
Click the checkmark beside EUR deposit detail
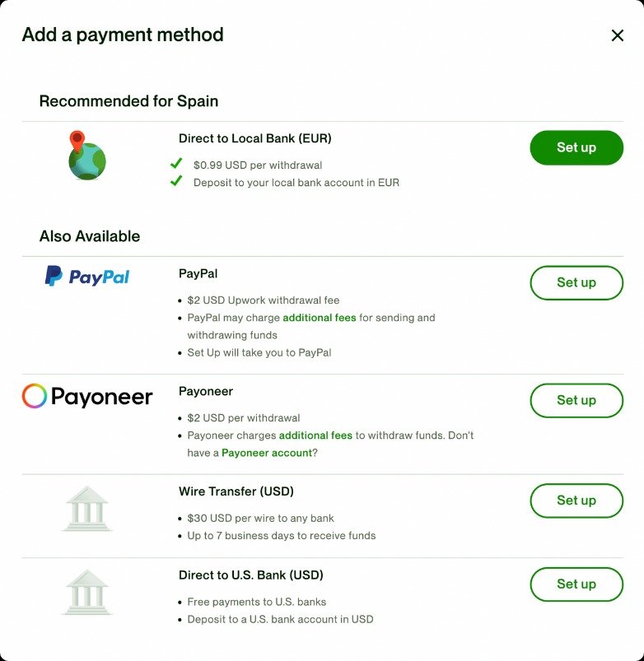175,181
